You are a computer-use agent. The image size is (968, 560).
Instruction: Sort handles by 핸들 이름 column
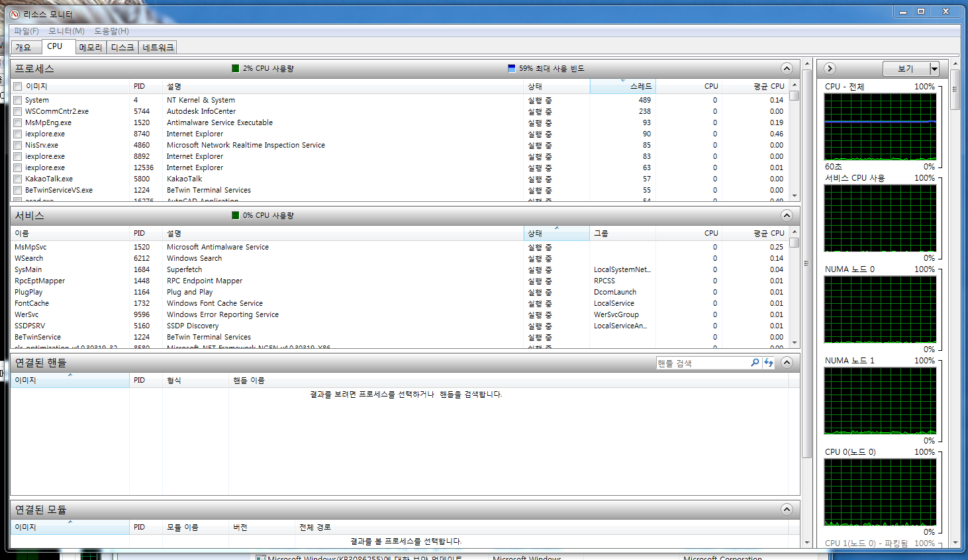508,380
